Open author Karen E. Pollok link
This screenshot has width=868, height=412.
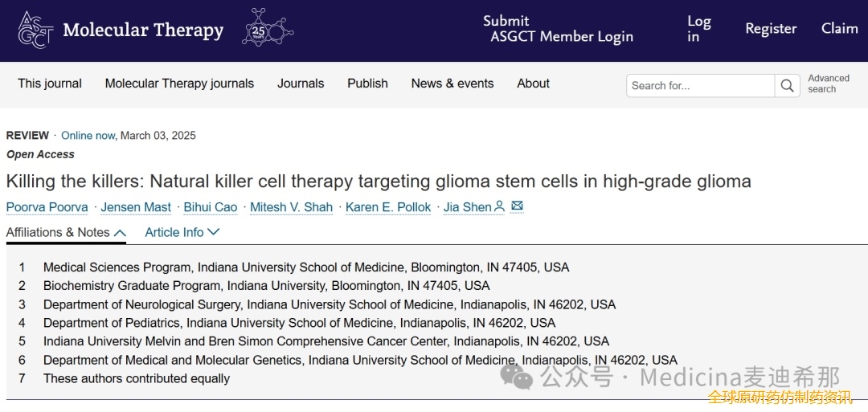click(388, 207)
